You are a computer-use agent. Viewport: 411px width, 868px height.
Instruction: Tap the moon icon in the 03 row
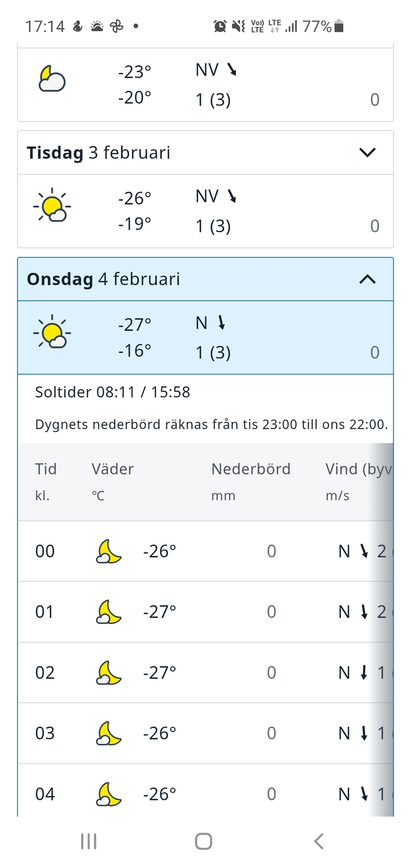109,733
